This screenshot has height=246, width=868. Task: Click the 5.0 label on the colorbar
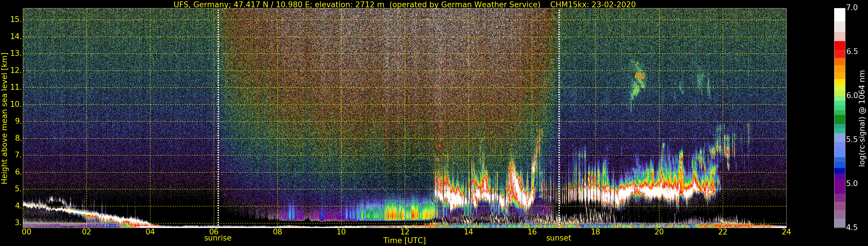(x=852, y=184)
